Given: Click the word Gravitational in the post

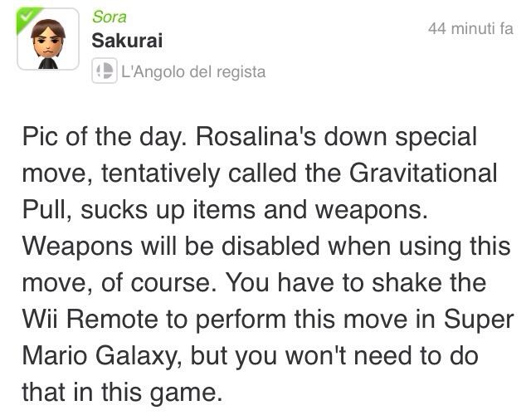Looking at the screenshot, I should [x=423, y=173].
